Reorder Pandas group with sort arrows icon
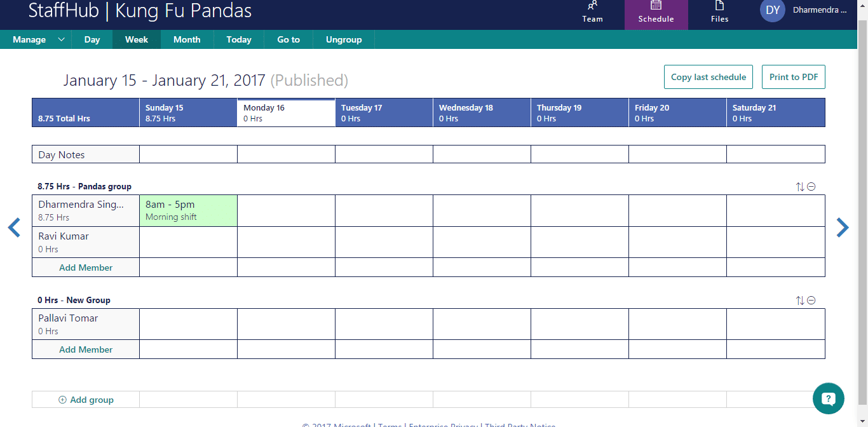 [800, 187]
